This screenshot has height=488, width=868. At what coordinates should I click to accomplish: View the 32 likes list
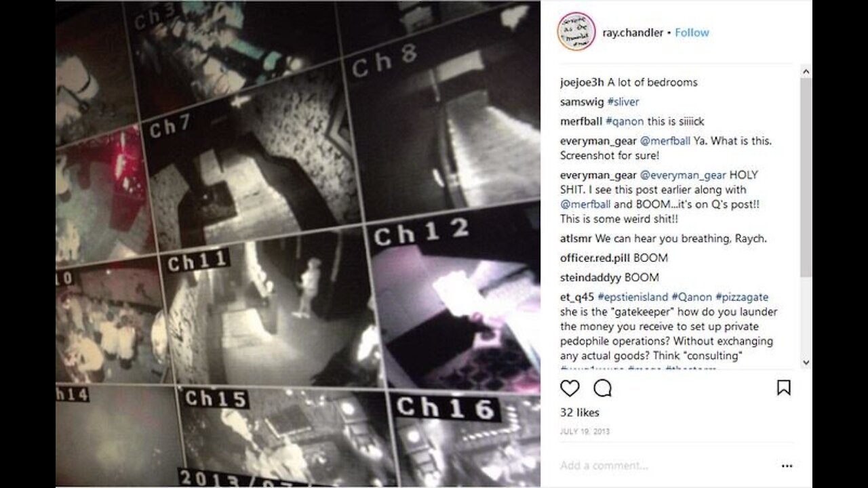point(580,412)
